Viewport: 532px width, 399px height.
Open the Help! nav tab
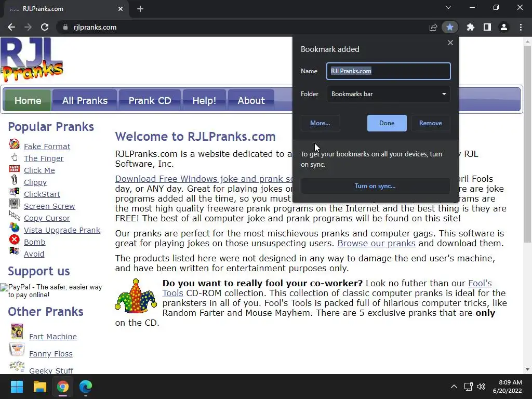(x=204, y=100)
